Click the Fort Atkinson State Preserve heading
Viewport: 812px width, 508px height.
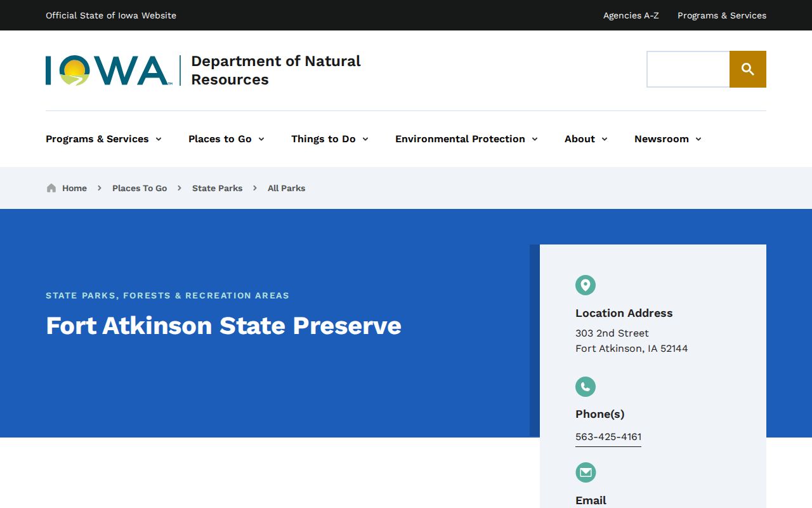pos(223,326)
